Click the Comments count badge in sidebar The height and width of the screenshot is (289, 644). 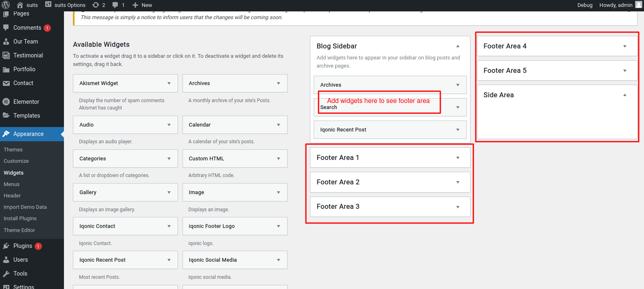[x=47, y=28]
